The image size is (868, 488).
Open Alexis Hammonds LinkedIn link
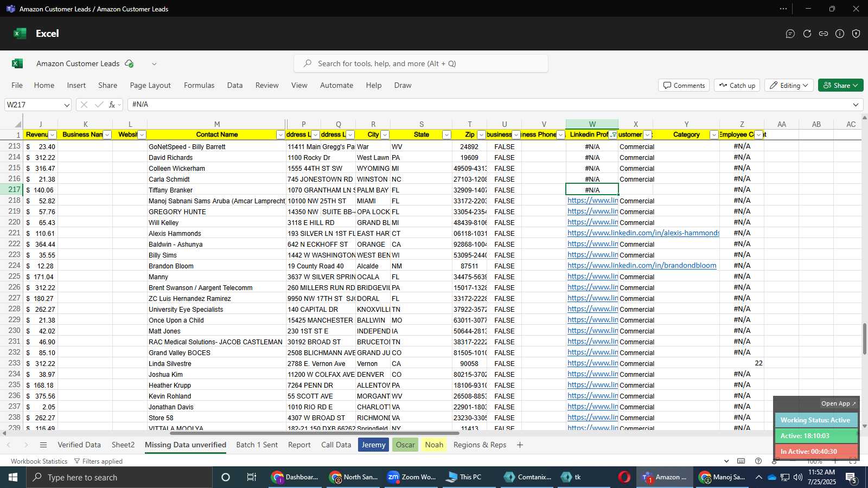coord(643,233)
